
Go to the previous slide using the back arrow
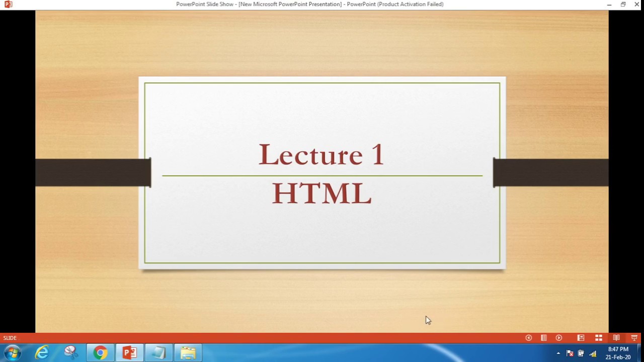tap(528, 338)
